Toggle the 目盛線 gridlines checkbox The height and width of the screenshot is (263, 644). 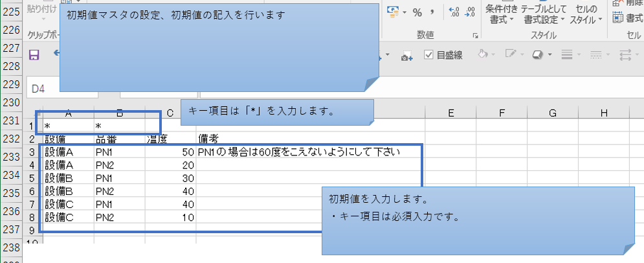428,56
